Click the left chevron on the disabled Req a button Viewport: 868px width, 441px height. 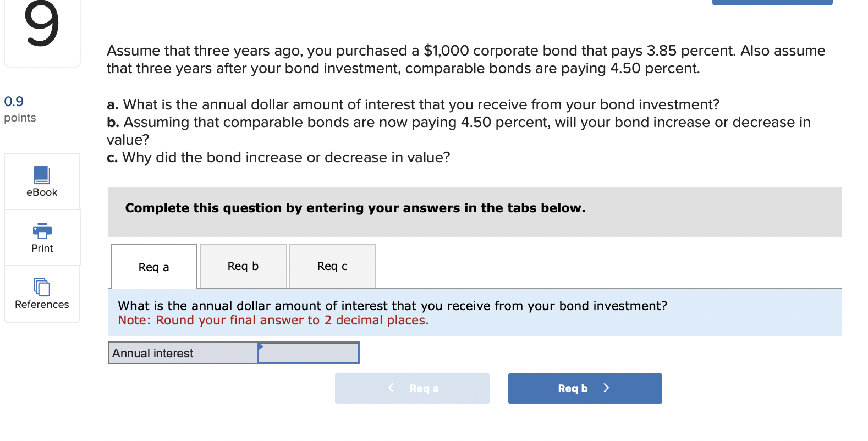coord(391,388)
